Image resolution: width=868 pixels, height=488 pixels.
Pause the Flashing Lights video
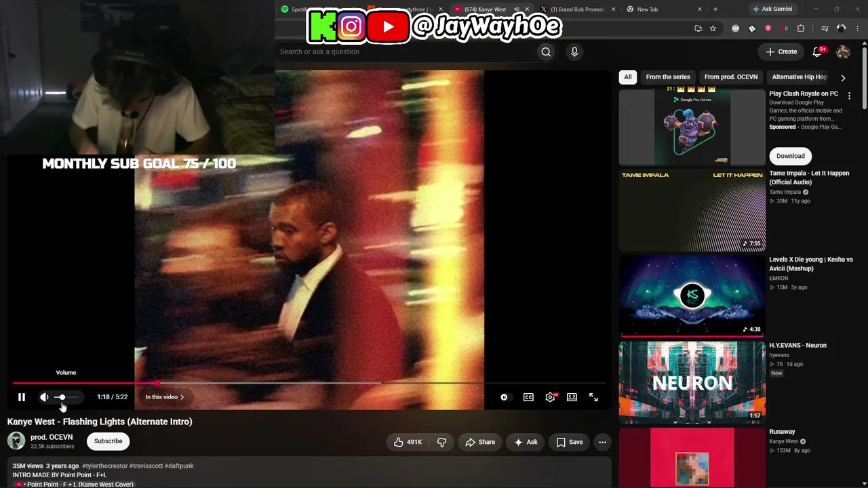pos(22,397)
